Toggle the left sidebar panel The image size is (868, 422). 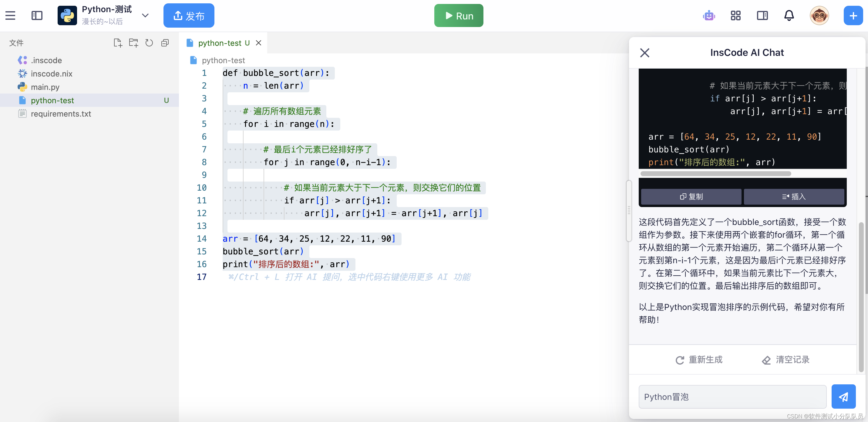[37, 15]
